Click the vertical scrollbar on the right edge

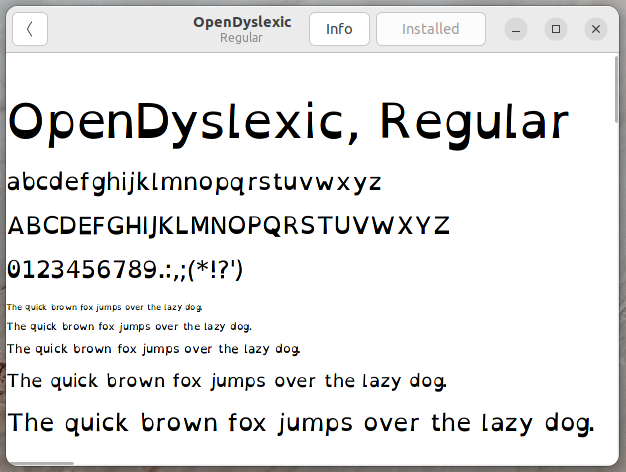point(616,89)
